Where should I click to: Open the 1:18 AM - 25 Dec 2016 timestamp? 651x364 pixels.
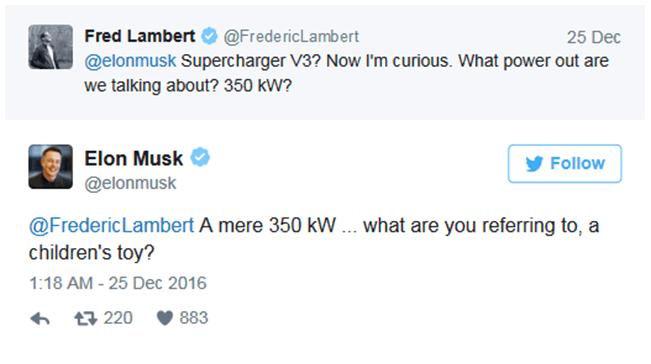118,283
